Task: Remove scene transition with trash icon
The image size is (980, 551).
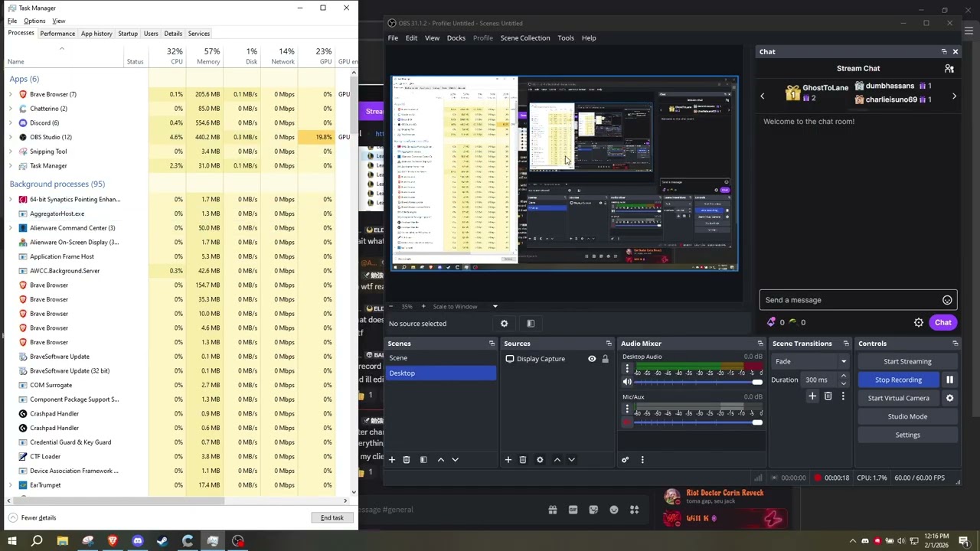Action: 828,396
